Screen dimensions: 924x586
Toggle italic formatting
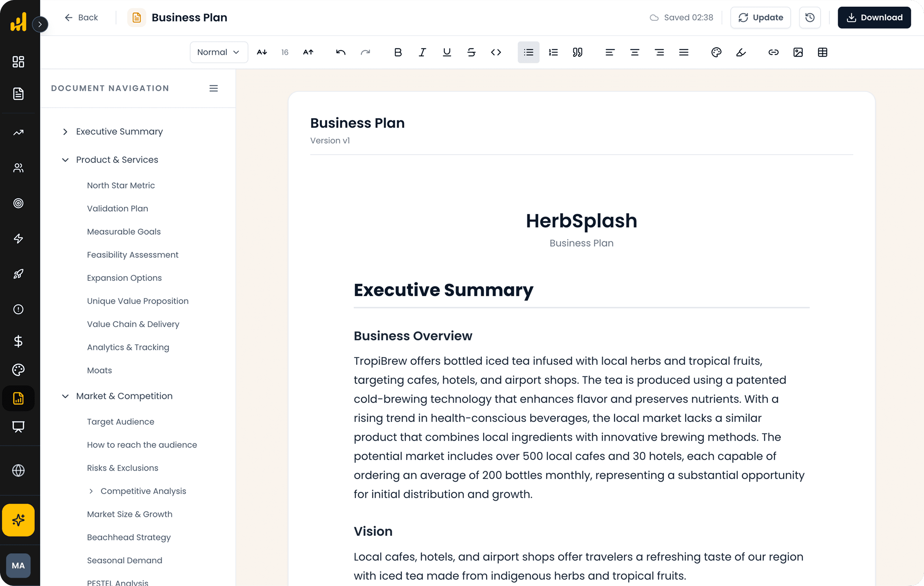[422, 52]
